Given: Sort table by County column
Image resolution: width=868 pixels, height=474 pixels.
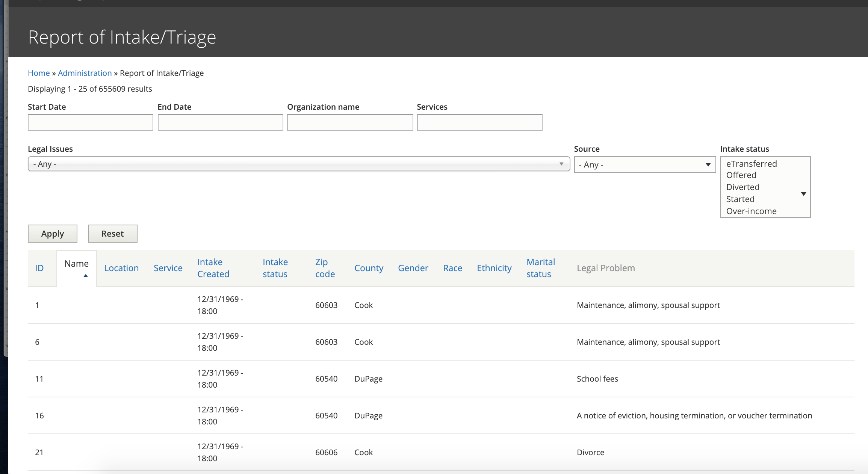Looking at the screenshot, I should pos(369,268).
